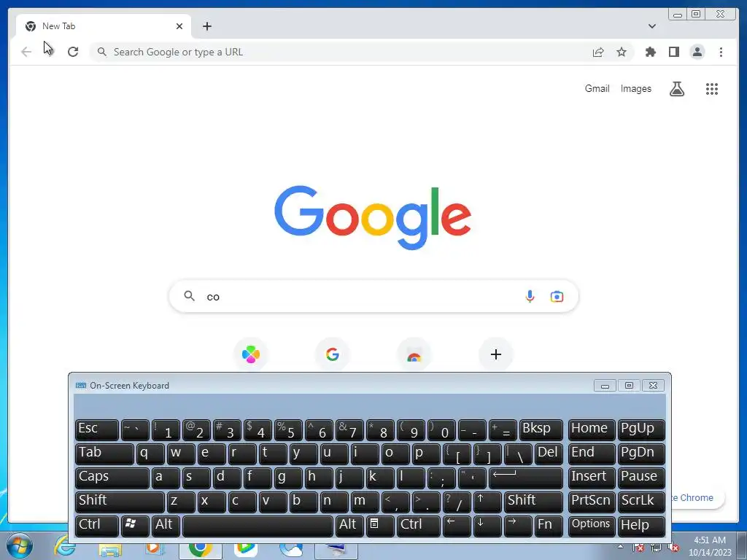Open the rainbow Chrome Web Store shortcut
Viewport: 747px width, 560px height.
tap(414, 354)
